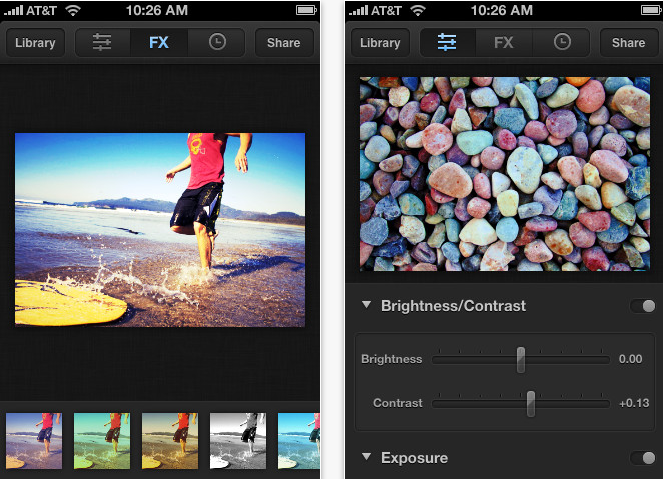Collapse the Brightness/Contrast section triangle

point(367,306)
